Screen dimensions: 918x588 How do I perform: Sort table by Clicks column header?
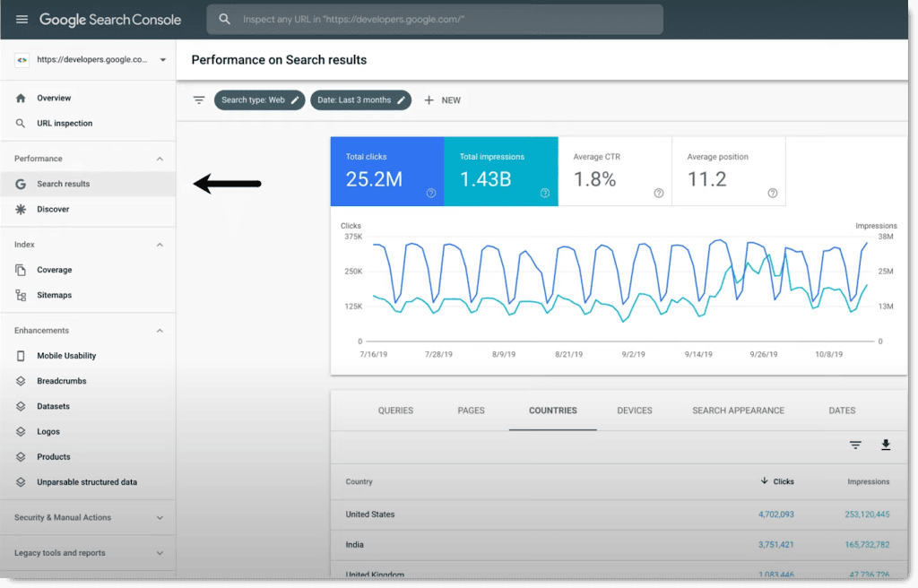click(777, 481)
